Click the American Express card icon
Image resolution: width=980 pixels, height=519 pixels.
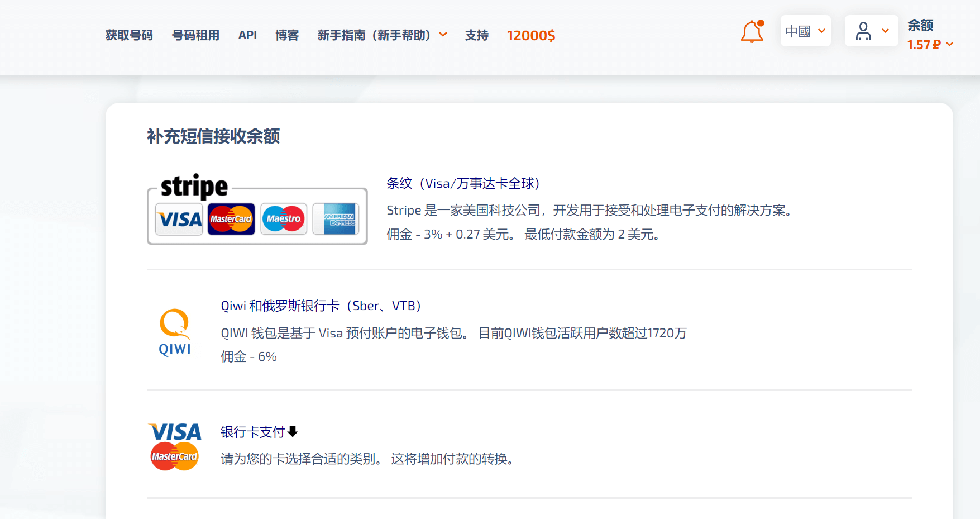tap(336, 219)
